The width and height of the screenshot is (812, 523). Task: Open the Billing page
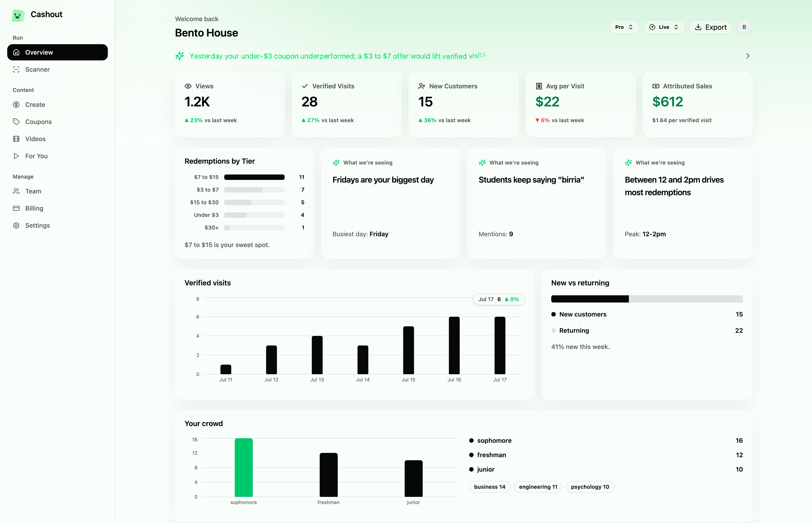[x=58, y=208]
